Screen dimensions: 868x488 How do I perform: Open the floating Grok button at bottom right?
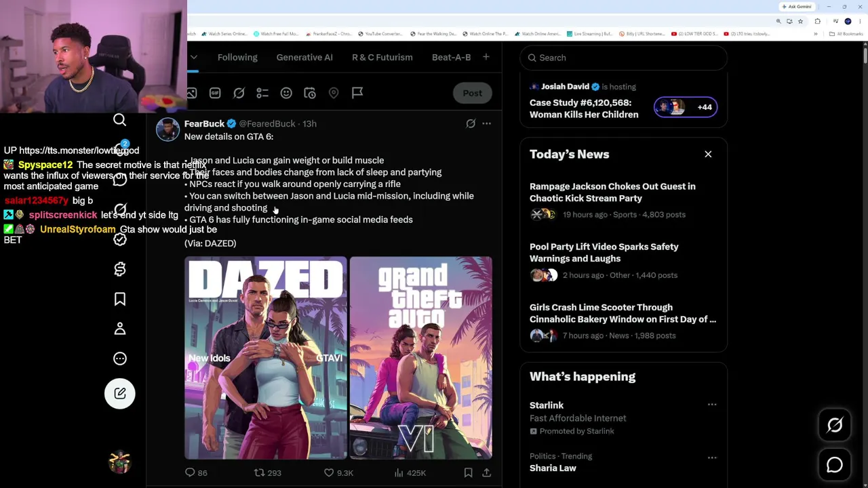click(835, 425)
